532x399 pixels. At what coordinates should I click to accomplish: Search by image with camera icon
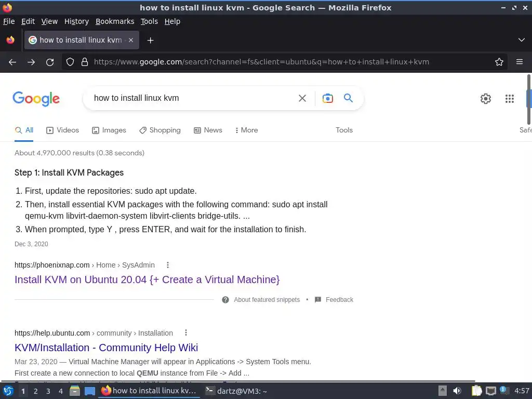[x=327, y=98]
